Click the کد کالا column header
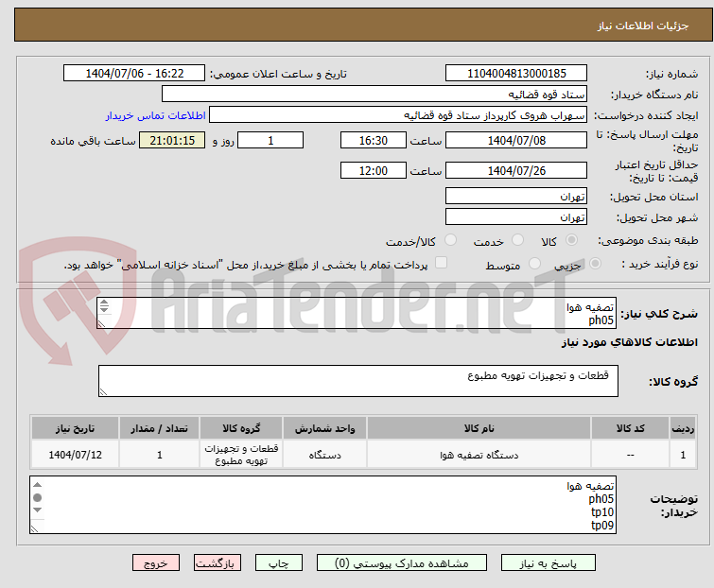This screenshot has height=588, width=714. 630,428
